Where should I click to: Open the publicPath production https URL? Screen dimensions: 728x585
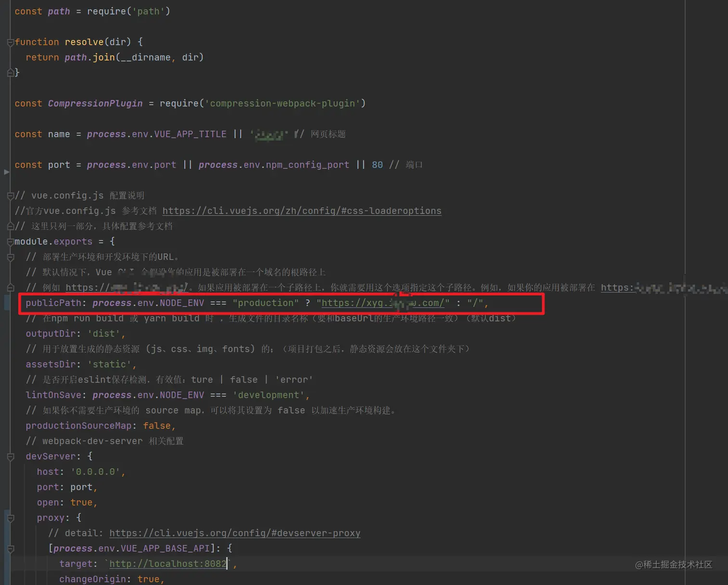[x=383, y=303]
